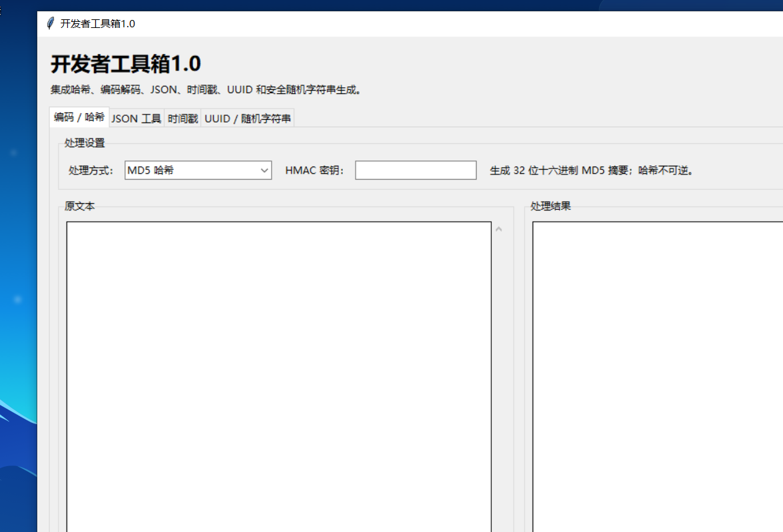Screen dimensions: 783x532
Task: Open the JSON 工具 tab
Action: point(136,119)
